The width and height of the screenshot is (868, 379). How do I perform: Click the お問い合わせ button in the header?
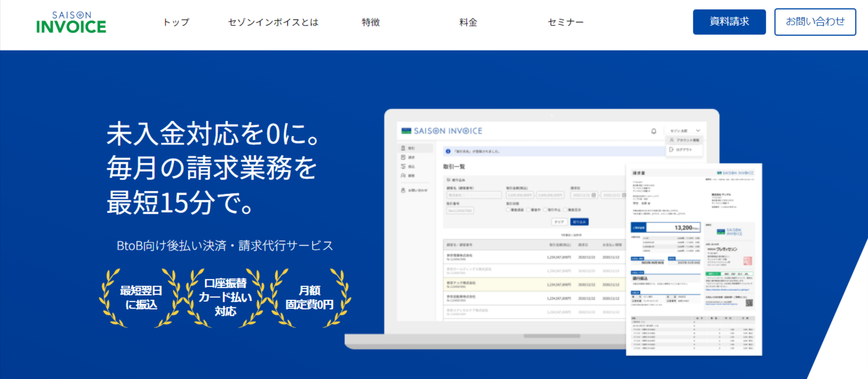pos(815,22)
